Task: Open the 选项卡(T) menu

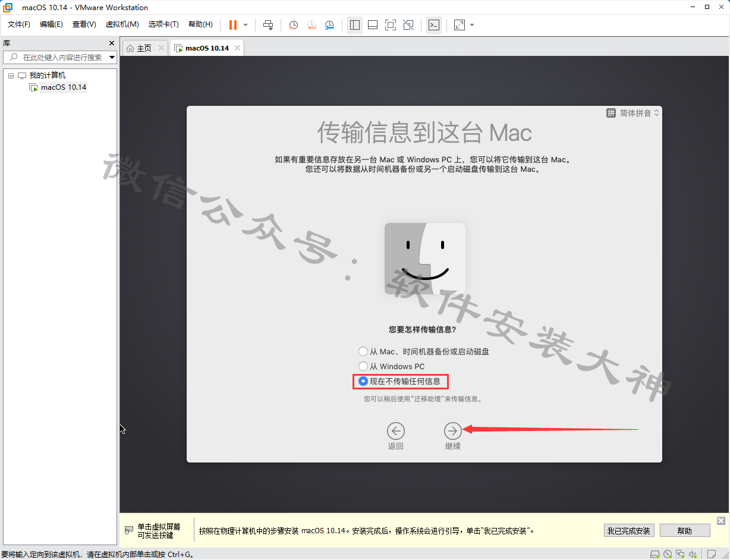Action: pos(163,24)
